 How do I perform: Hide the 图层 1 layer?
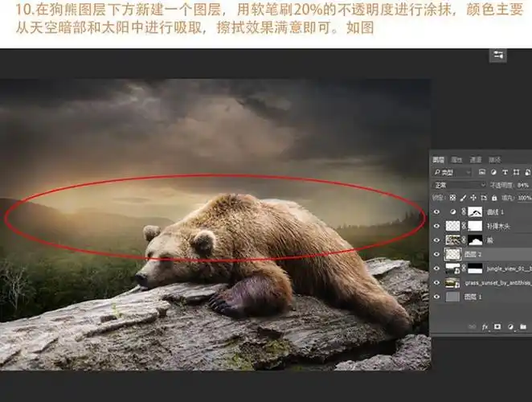pos(437,297)
